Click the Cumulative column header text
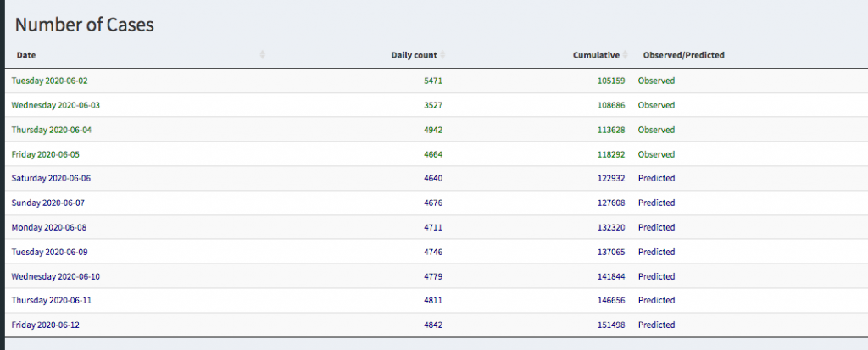 click(596, 55)
